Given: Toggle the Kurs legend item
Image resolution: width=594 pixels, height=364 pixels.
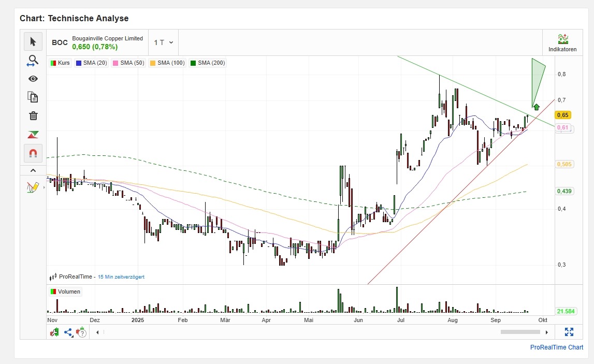Looking at the screenshot, I should click(60, 63).
